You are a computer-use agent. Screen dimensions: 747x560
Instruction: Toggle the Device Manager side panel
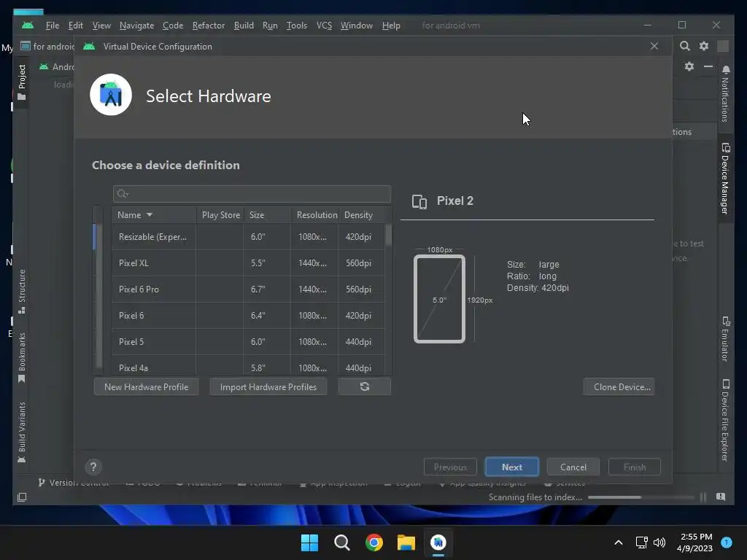[725, 179]
